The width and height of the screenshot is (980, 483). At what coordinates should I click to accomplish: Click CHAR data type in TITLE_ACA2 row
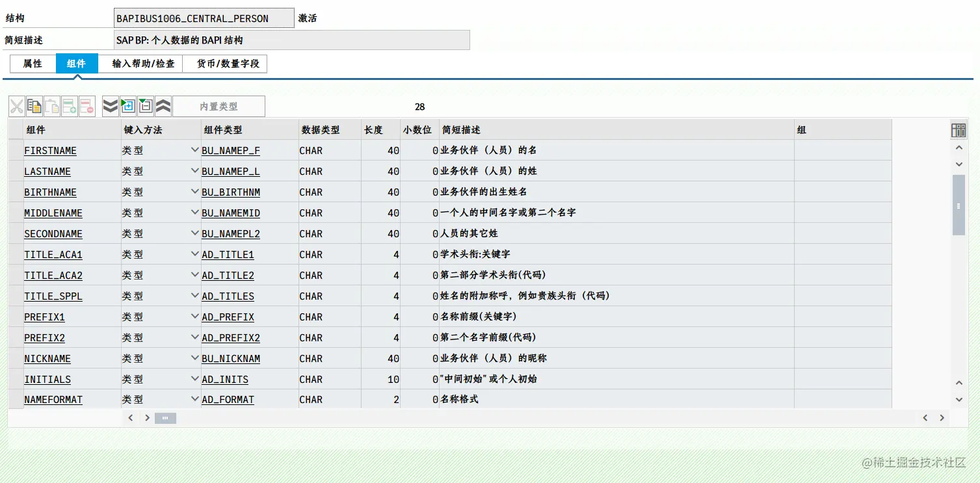click(x=311, y=276)
